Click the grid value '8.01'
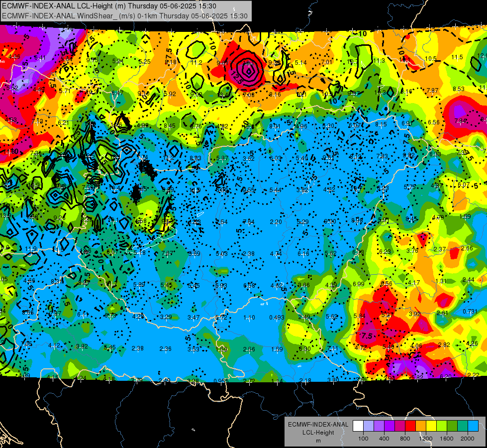This screenshot has width=487, height=448. tap(275, 126)
